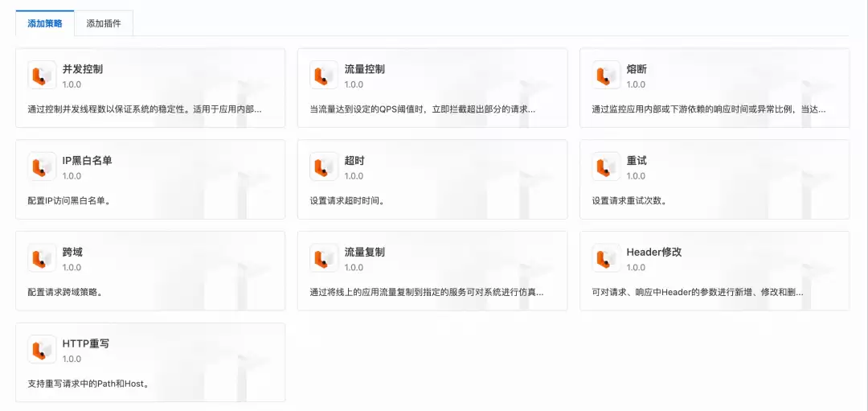Click version 1.0.0 under 熔断
The height and width of the screenshot is (411, 868).
click(x=636, y=84)
